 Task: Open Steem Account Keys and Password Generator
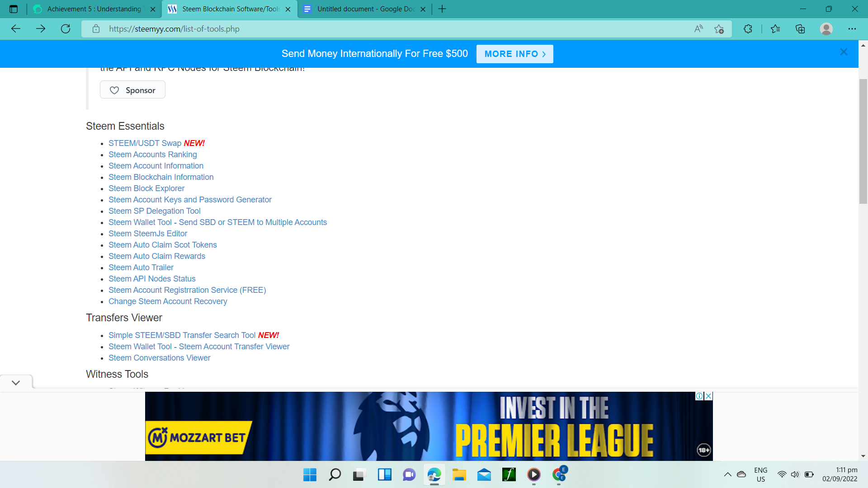point(190,200)
